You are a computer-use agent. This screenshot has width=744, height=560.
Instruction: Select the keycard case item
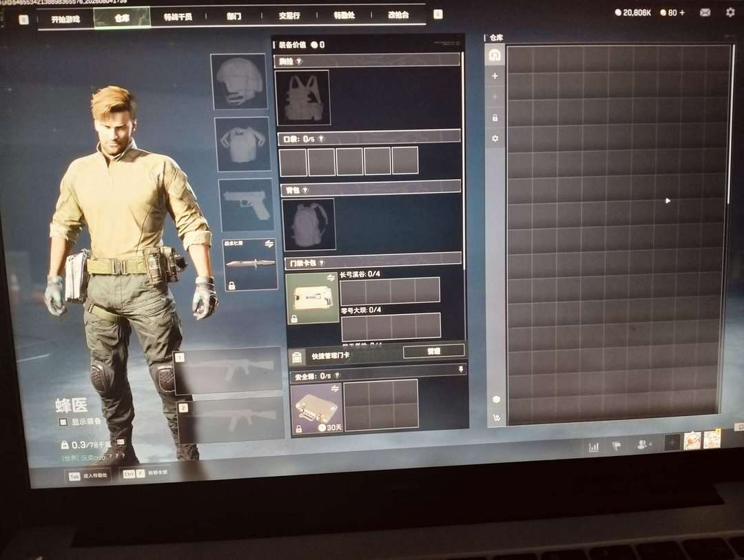click(x=312, y=298)
